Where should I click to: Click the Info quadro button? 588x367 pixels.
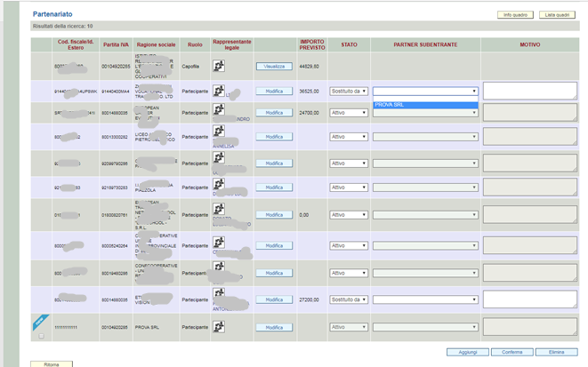(515, 15)
